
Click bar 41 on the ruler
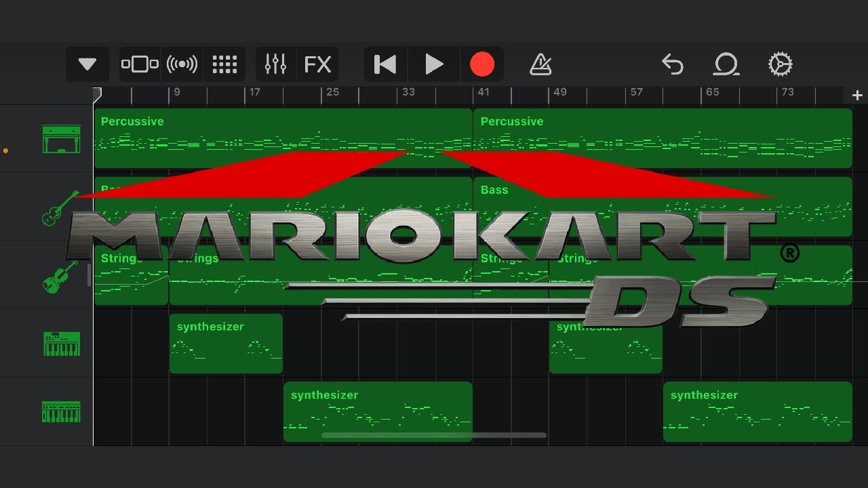(483, 91)
